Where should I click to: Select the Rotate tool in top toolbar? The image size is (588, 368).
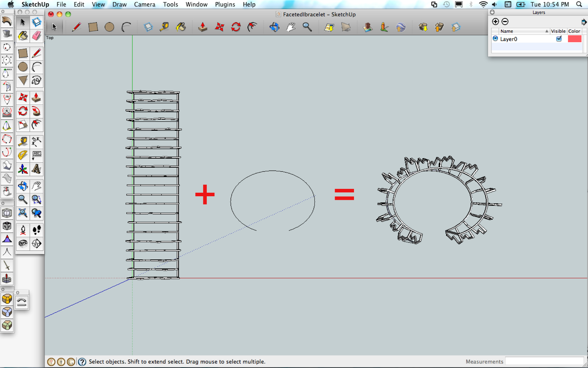pos(236,27)
